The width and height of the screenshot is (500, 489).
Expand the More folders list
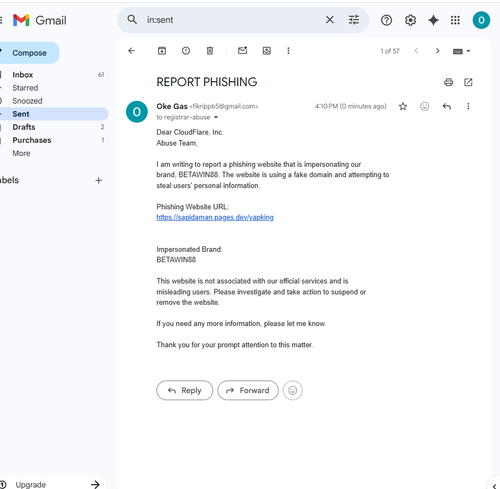(x=21, y=153)
